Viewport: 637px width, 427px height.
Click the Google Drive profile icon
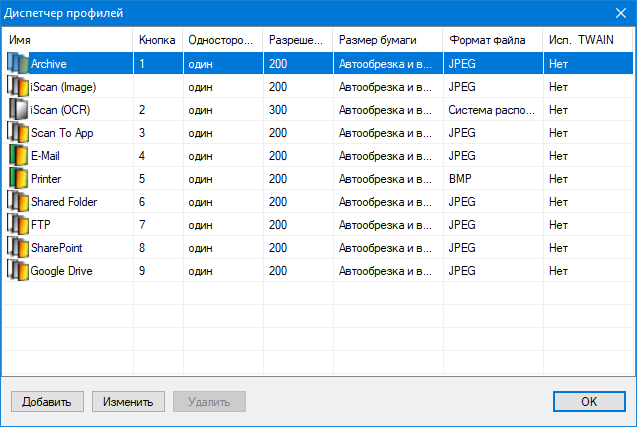(x=18, y=270)
